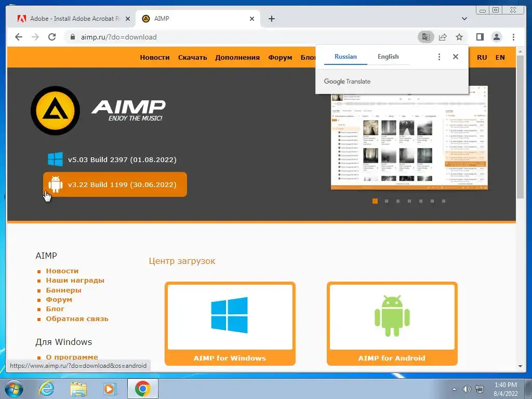Open sidebar link Блог
Screen dimensions: 532x399
click(x=55, y=309)
